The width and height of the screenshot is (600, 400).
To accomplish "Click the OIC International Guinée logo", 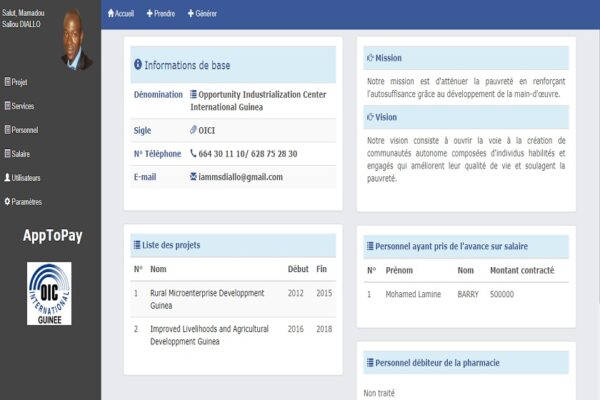I will [49, 294].
